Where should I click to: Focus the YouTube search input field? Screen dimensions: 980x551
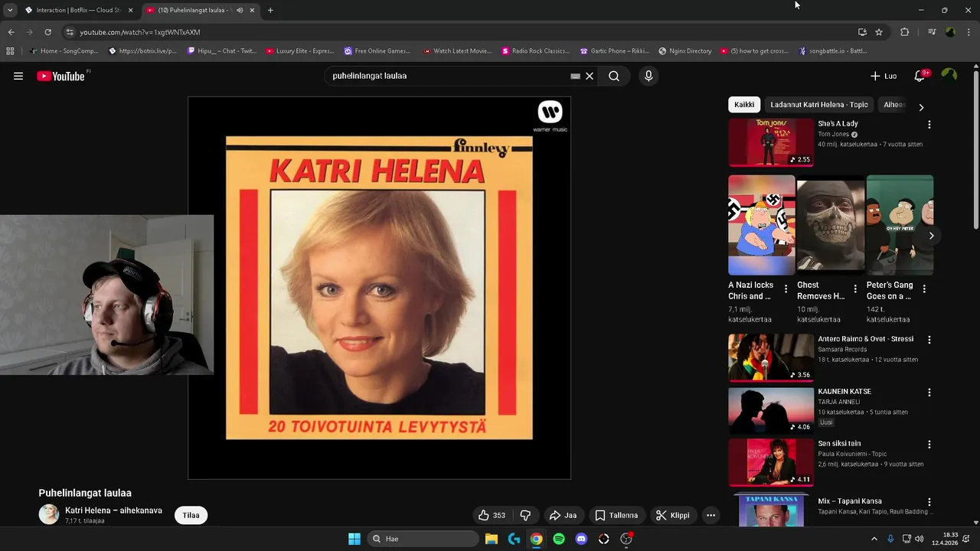coord(448,76)
